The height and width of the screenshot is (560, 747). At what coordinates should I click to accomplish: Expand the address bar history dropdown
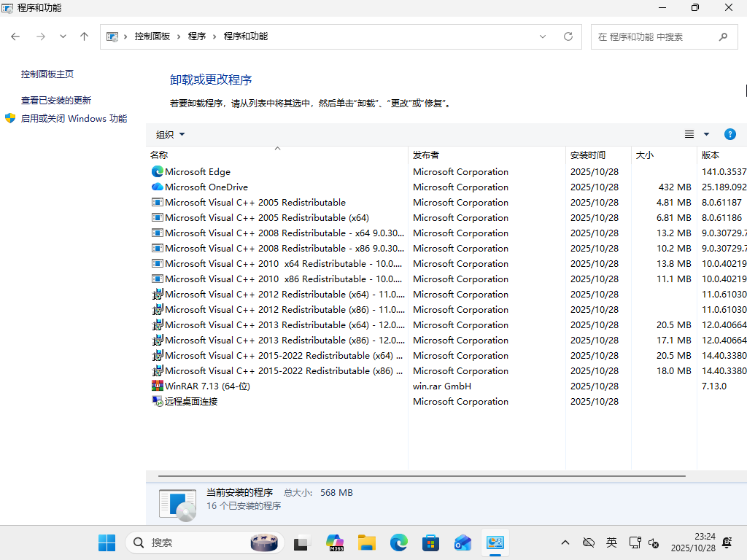tap(543, 36)
